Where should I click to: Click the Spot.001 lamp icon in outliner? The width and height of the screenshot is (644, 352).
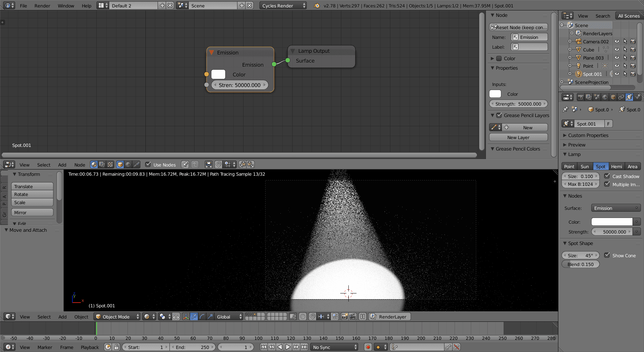pos(579,74)
